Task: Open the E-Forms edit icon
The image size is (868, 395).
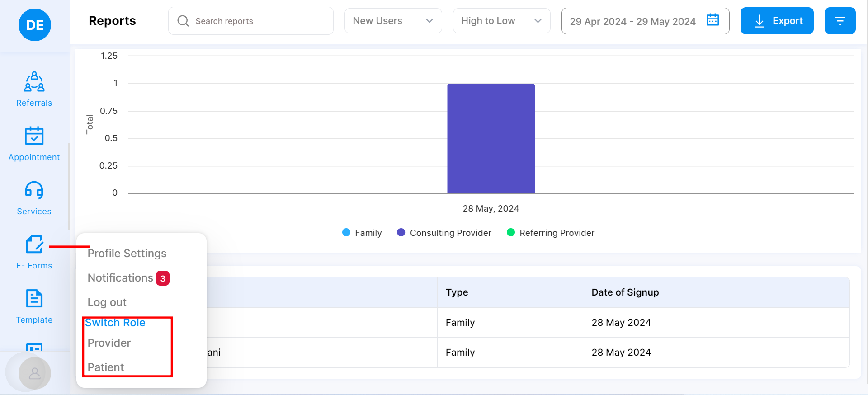Action: click(x=34, y=245)
